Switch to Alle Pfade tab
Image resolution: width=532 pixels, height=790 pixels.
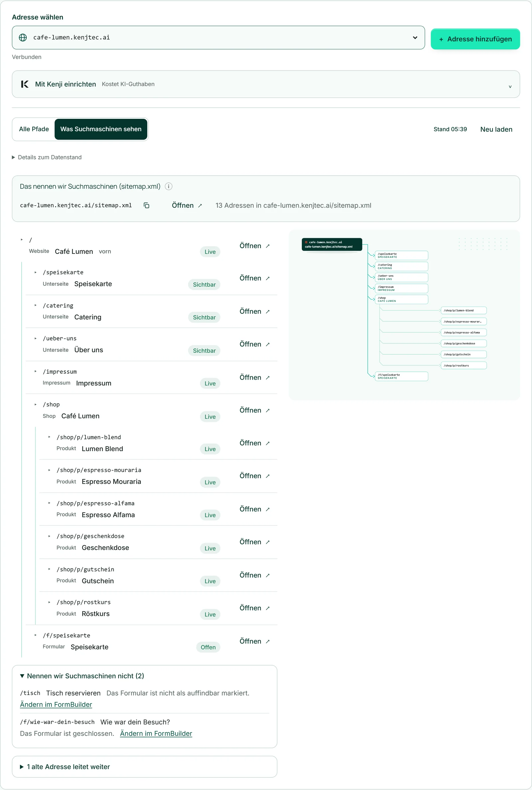click(x=34, y=129)
